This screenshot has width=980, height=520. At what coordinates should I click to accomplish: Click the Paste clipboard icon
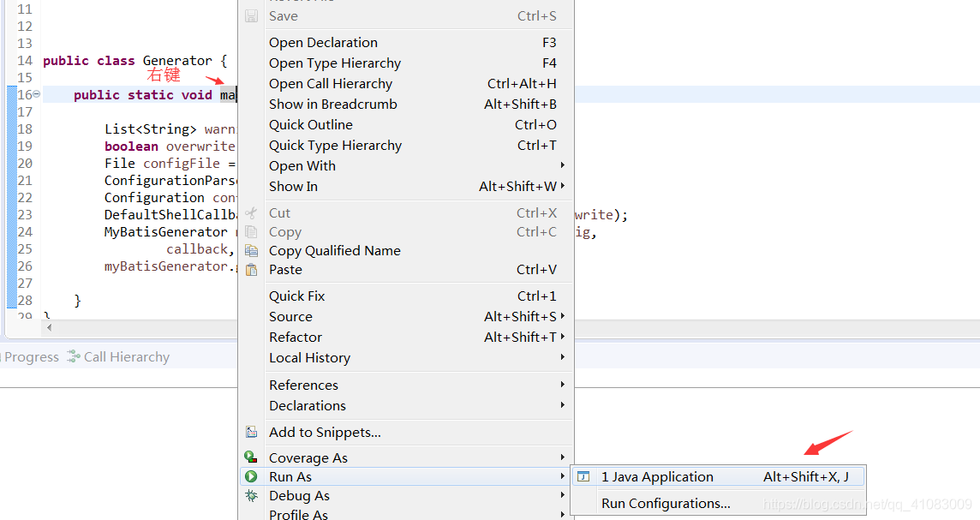[x=251, y=269]
